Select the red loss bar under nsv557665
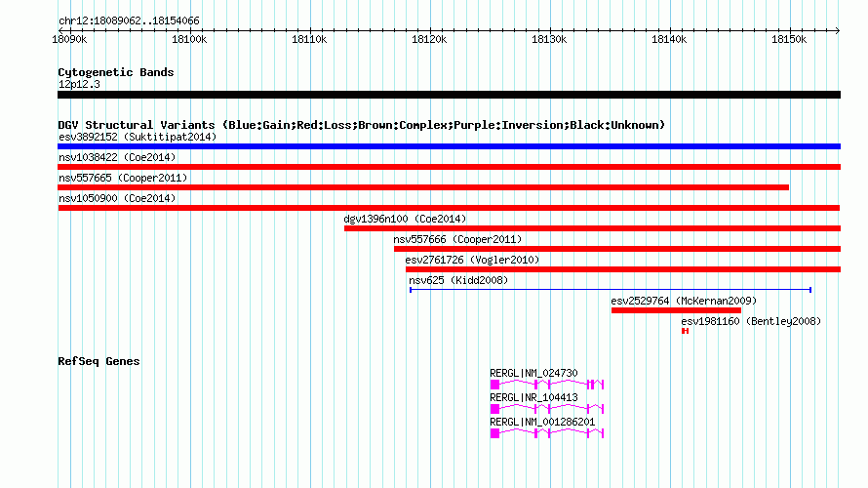Viewport: 868px width, 488px height. tap(423, 187)
